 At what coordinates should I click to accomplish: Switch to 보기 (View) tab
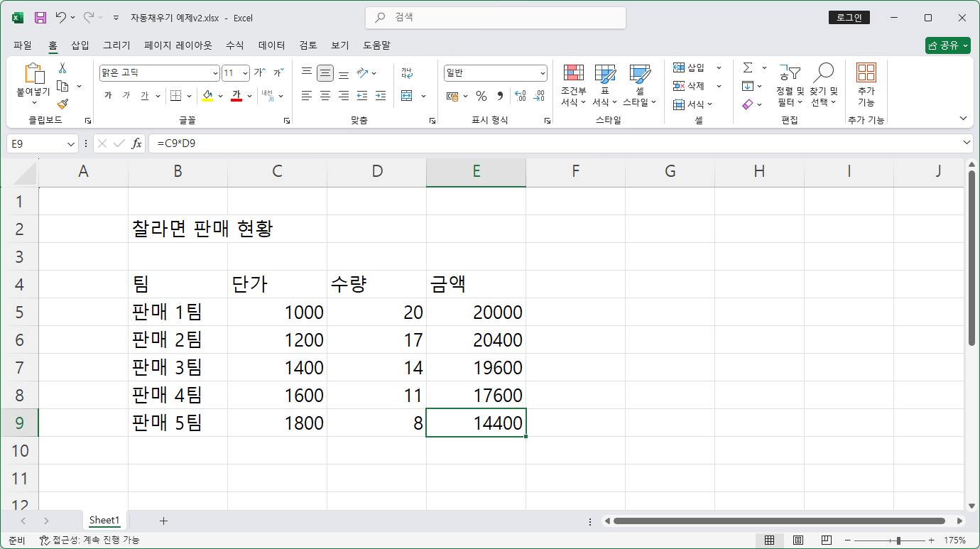[x=340, y=45]
